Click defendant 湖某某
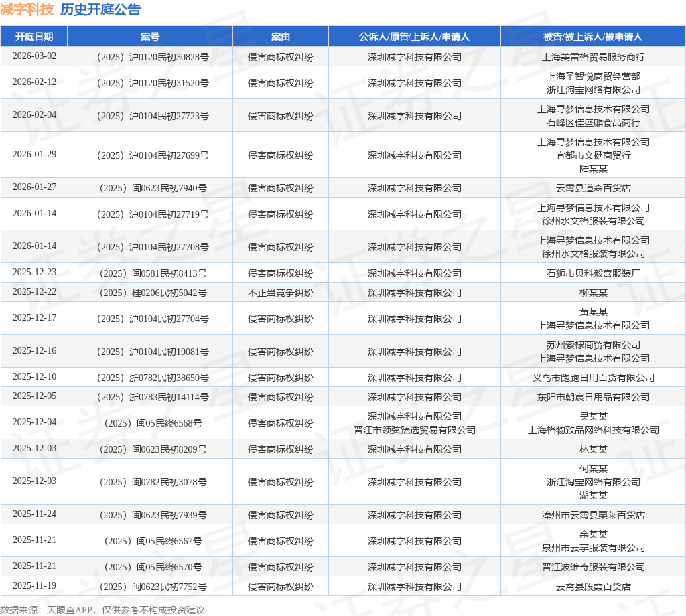This screenshot has height=616, width=686. point(594,495)
